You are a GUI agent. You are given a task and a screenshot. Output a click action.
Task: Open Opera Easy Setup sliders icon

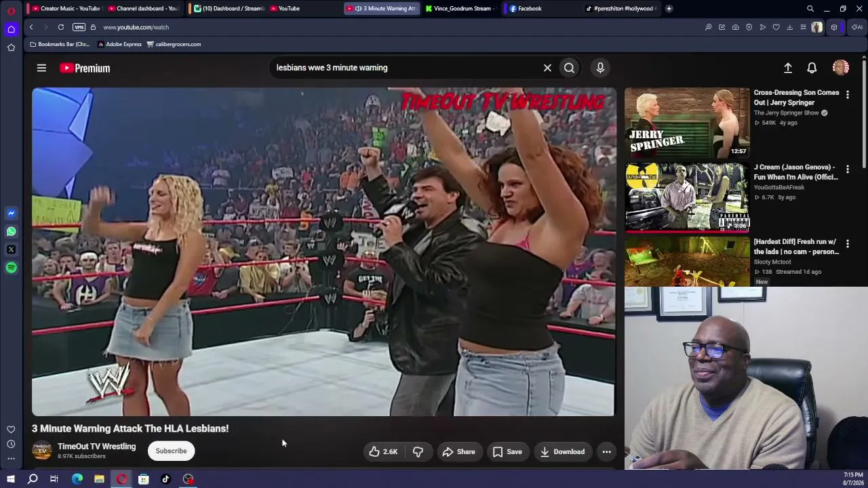coord(804,27)
